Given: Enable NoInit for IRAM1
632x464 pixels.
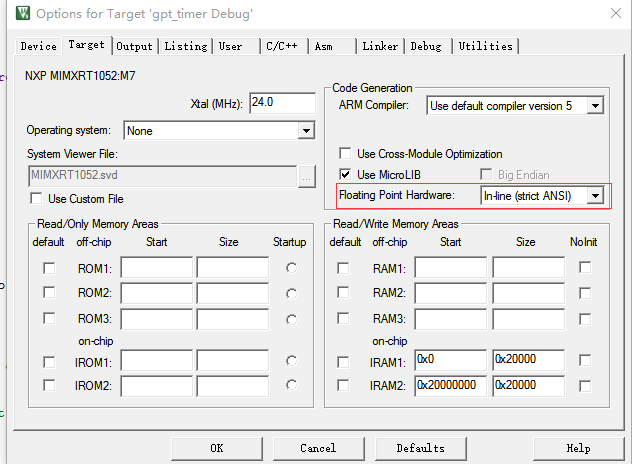Looking at the screenshot, I should click(585, 360).
